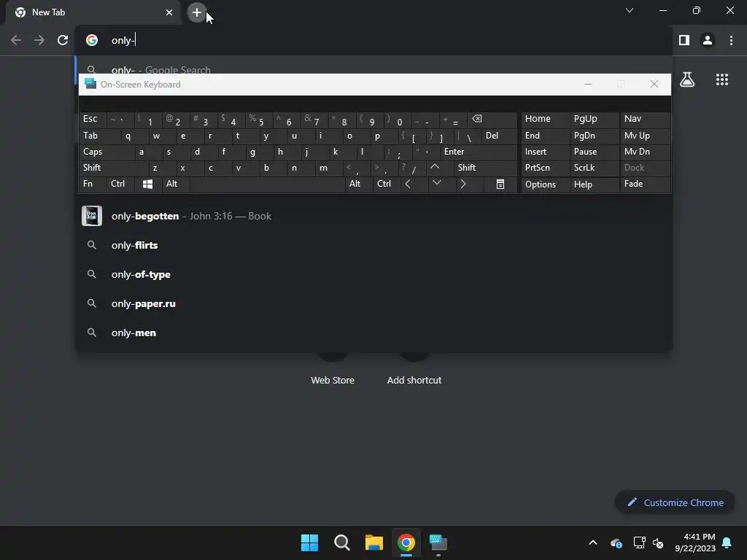Toggle the right Shift key
This screenshot has height=560, width=747.
coord(485,168)
